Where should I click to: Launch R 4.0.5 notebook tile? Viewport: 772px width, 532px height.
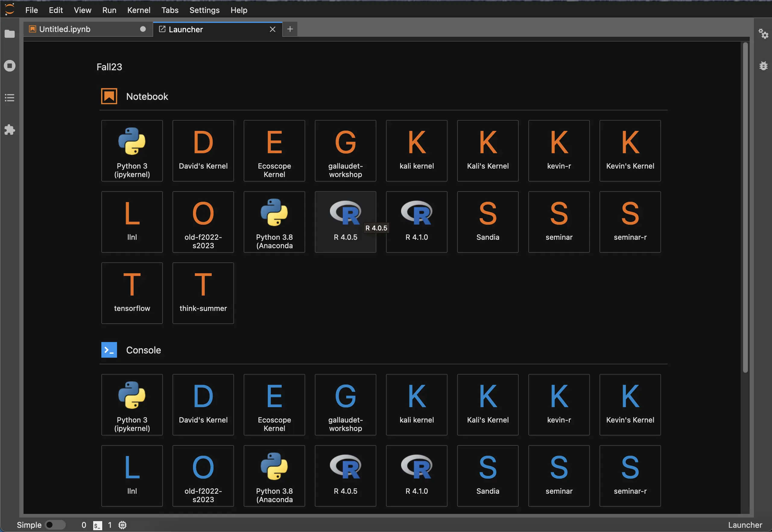click(345, 222)
